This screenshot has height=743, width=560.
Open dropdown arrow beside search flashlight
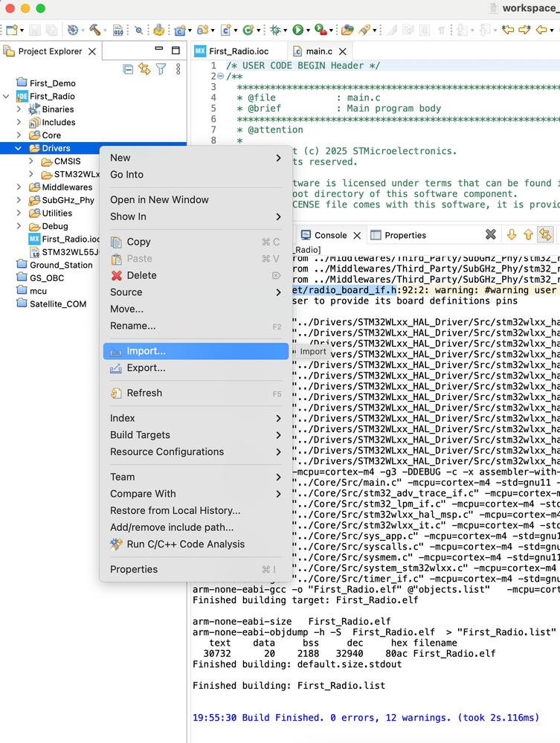374,30
